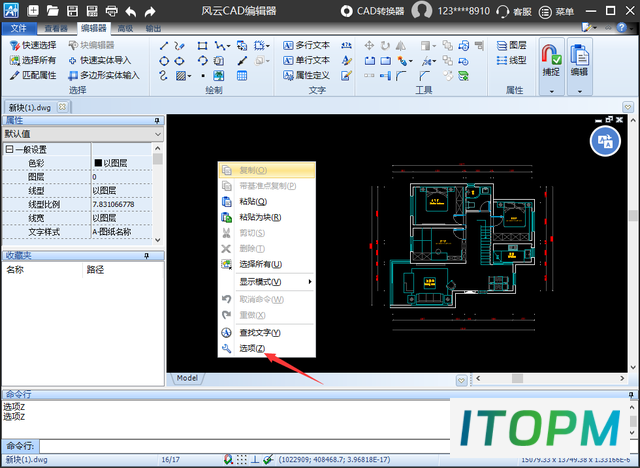This screenshot has width=640, height=468.
Task: Choose 查找文字(Y) in context menu
Action: [x=267, y=333]
